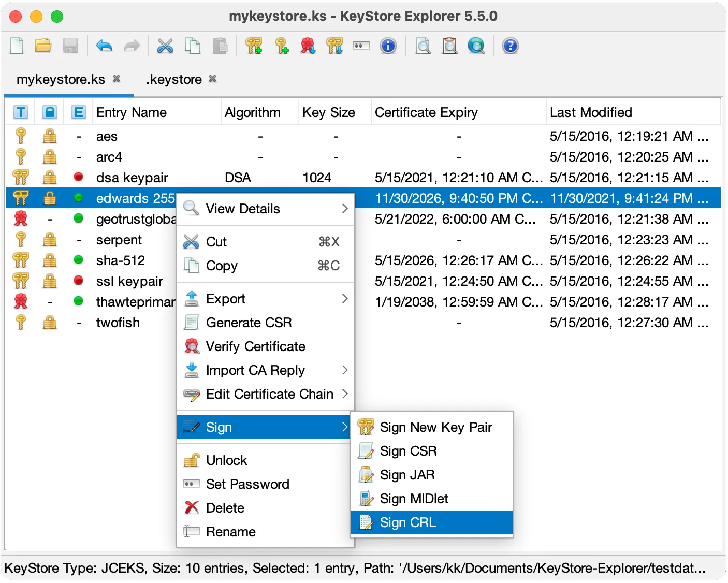Choose Delete from context menu

[266, 508]
